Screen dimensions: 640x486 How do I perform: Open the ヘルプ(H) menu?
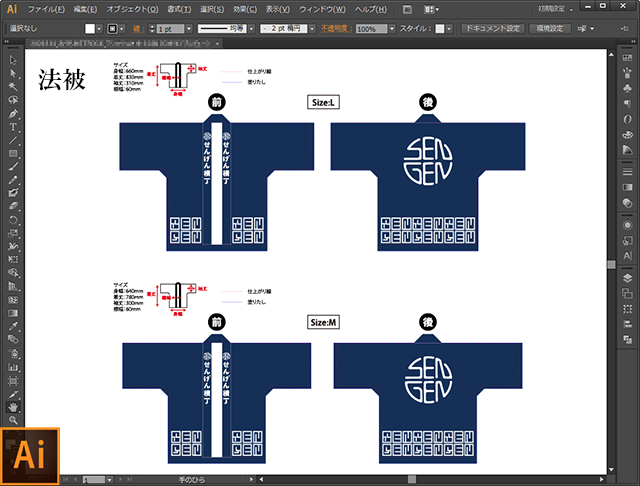pyautogui.click(x=370, y=9)
